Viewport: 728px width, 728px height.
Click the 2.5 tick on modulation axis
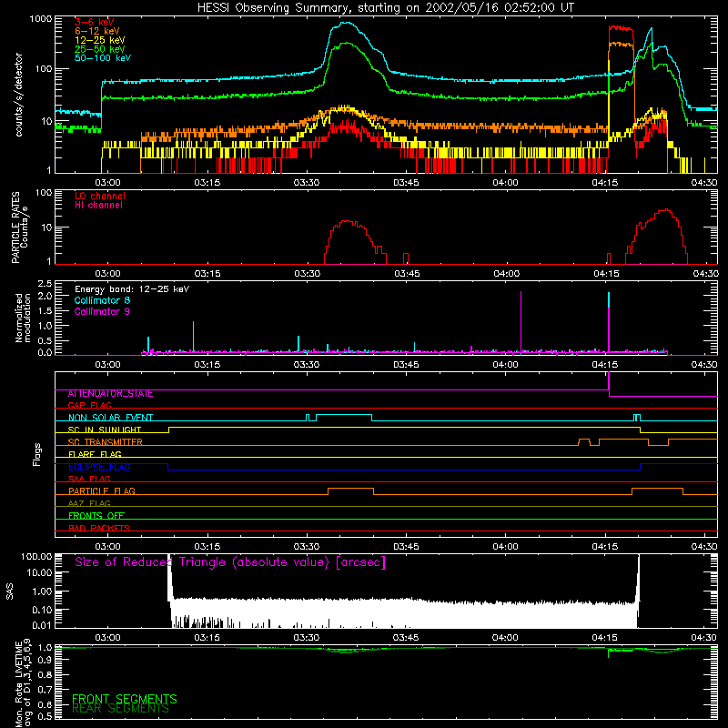pyautogui.click(x=45, y=284)
